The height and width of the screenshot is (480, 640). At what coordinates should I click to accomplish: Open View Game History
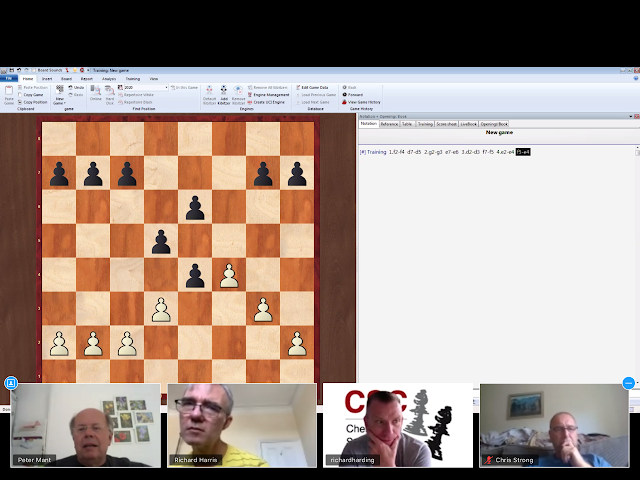click(361, 102)
